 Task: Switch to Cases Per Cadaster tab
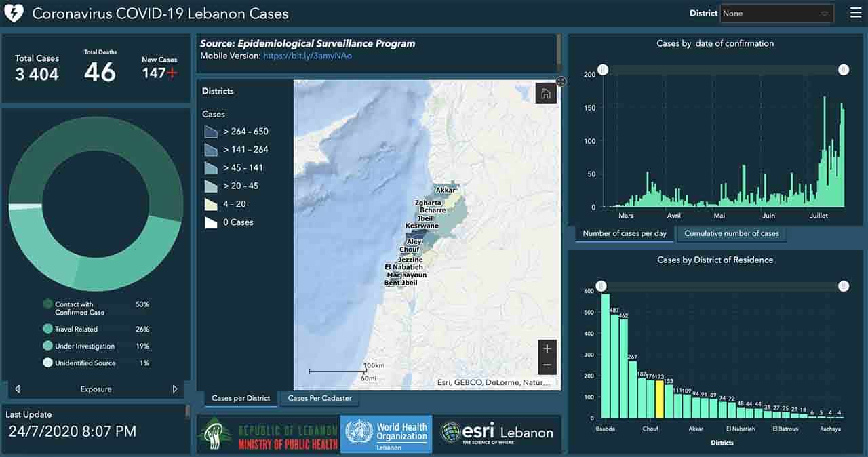point(319,399)
